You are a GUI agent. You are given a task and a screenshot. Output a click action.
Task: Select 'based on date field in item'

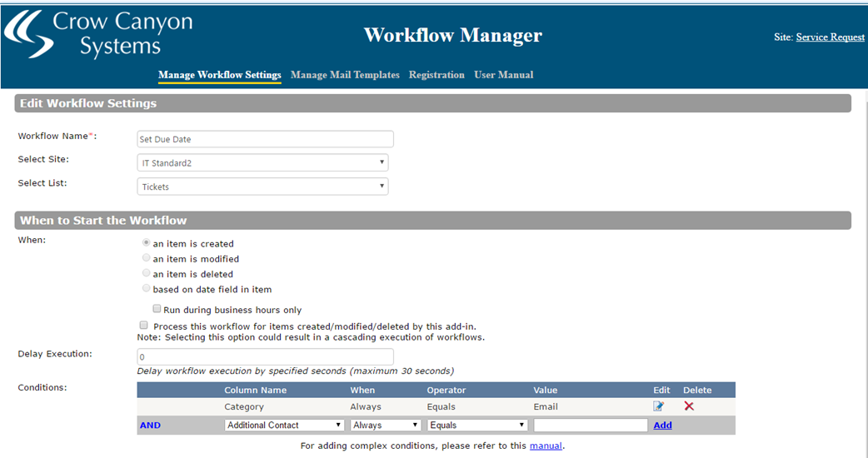(x=147, y=288)
